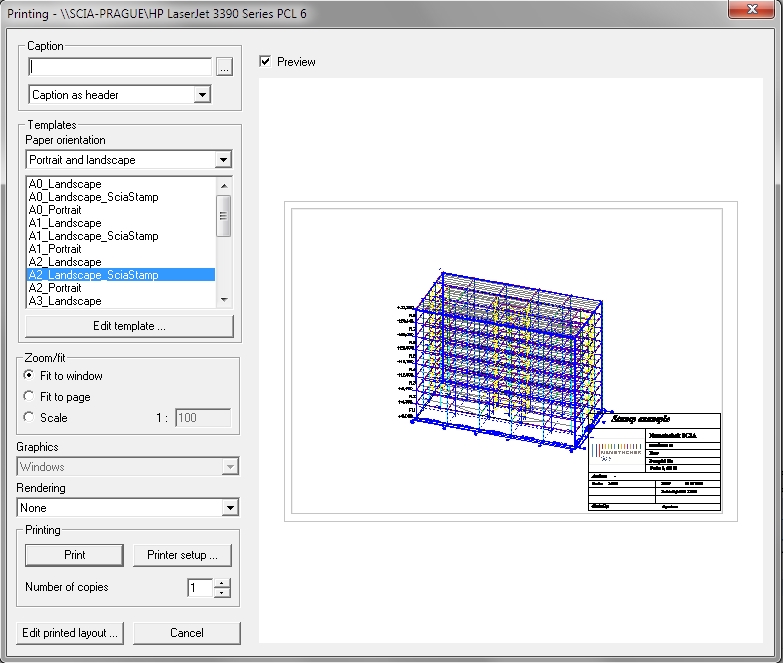Viewport: 783px width, 663px height.
Task: Select the Scale radio option
Action: (30, 418)
